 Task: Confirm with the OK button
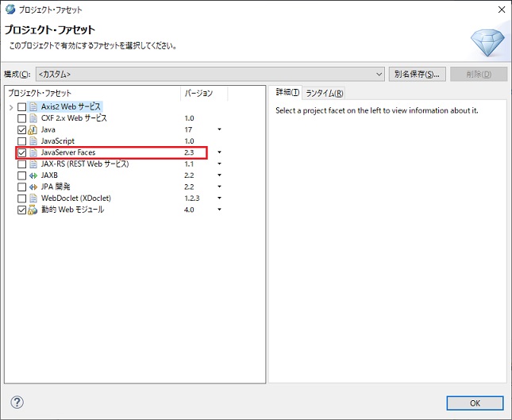pyautogui.click(x=475, y=403)
